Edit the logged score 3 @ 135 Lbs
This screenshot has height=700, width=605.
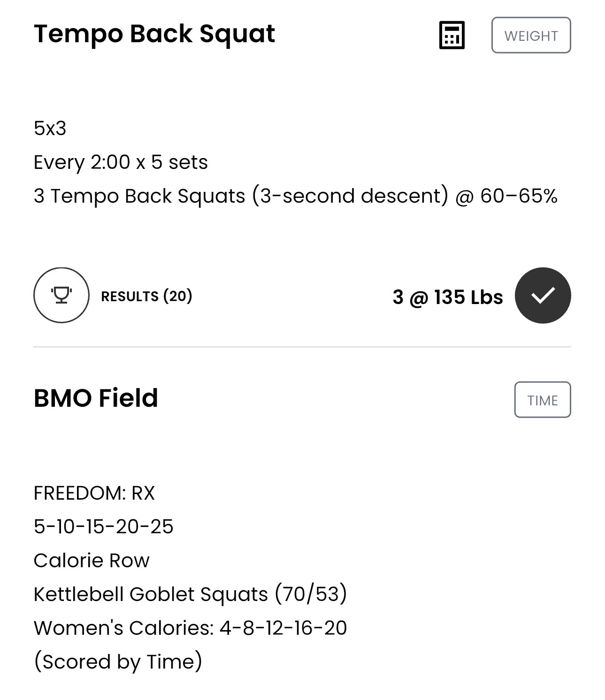pos(447,297)
